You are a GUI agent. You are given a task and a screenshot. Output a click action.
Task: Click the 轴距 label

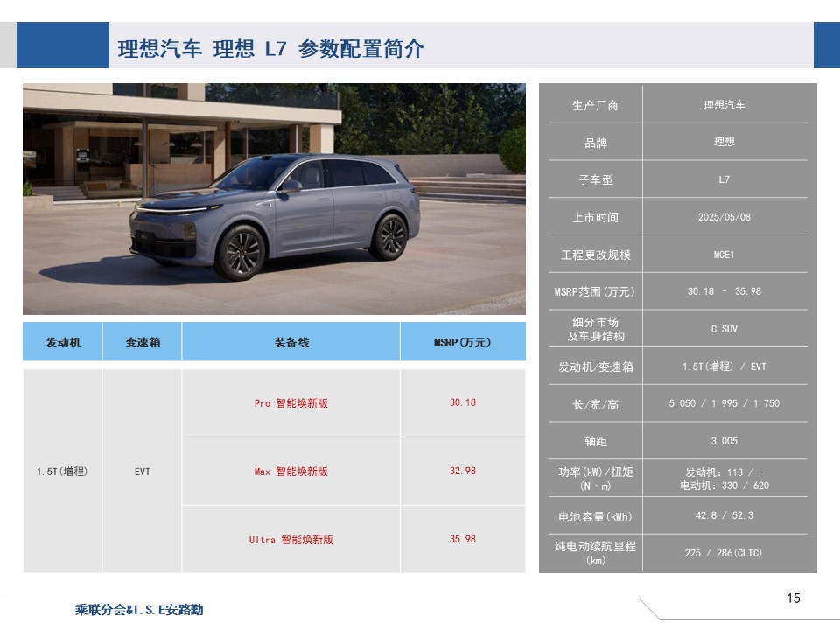tap(596, 441)
